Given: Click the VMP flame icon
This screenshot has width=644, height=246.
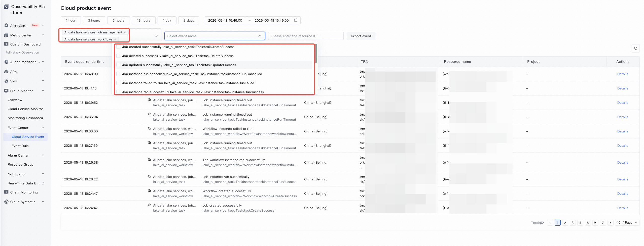Looking at the screenshot, I should 6,81.
